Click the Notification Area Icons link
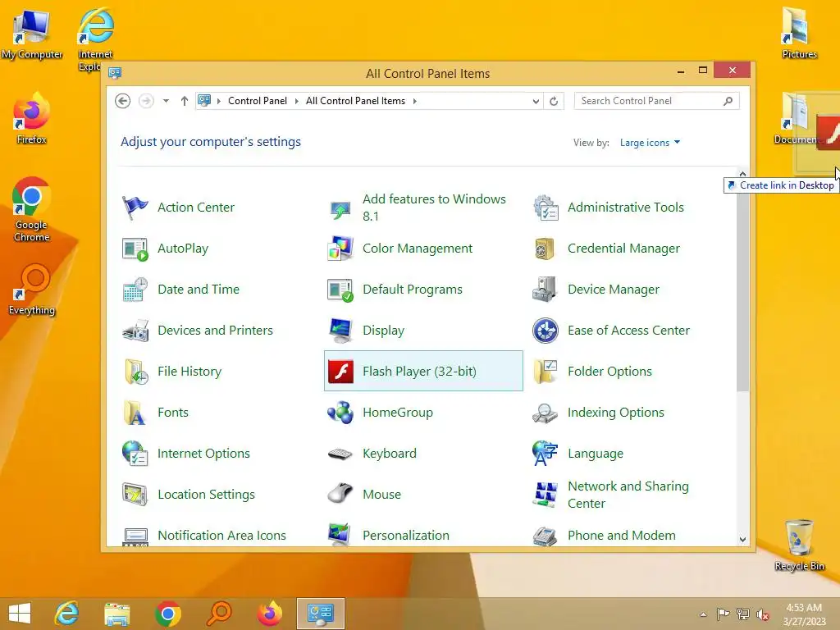 click(x=221, y=535)
